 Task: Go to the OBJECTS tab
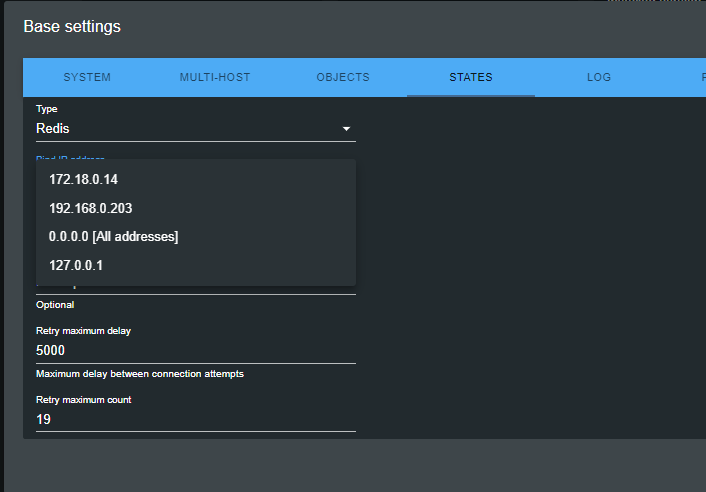coord(343,77)
